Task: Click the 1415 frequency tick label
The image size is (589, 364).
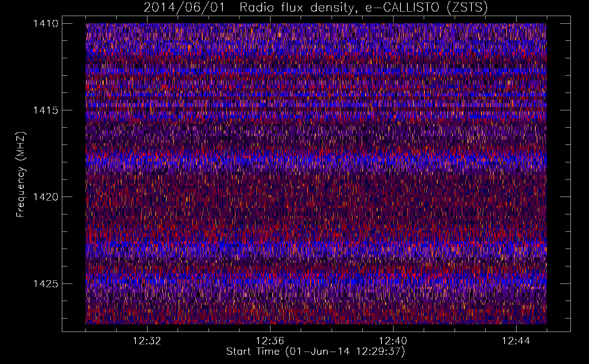Action: tap(46, 110)
